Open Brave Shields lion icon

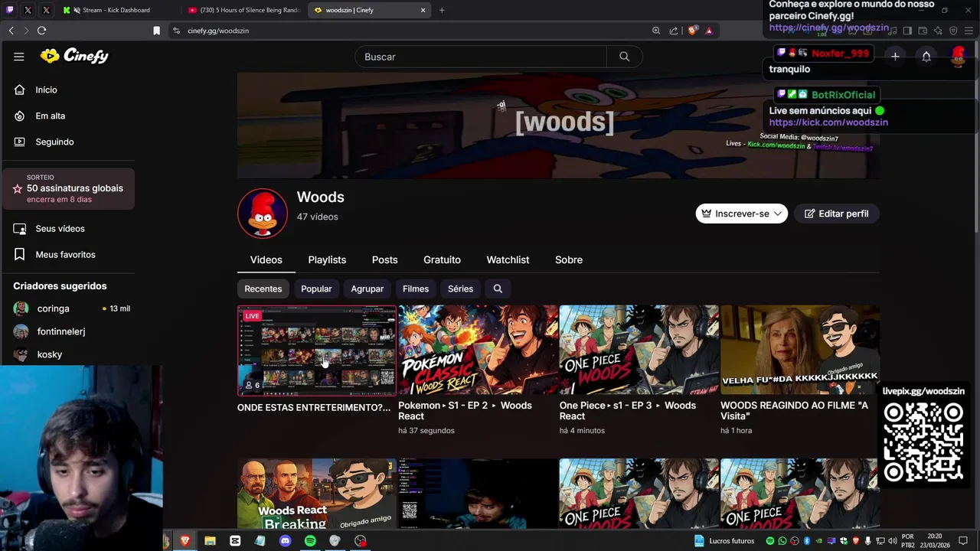tap(692, 31)
